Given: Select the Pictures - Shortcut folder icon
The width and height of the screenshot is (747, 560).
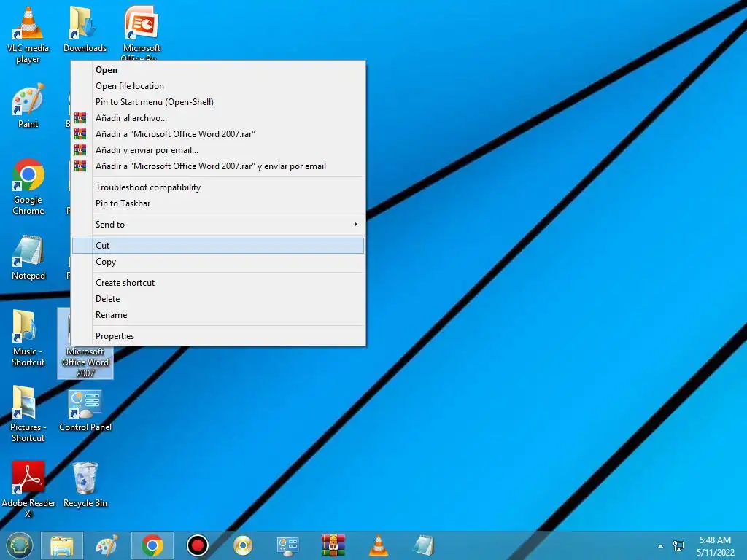Looking at the screenshot, I should point(28,414).
